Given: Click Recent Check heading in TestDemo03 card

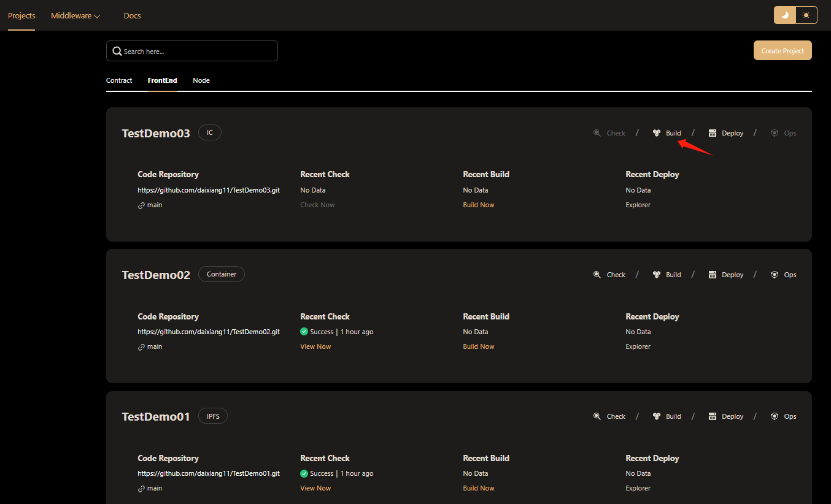Looking at the screenshot, I should (325, 174).
